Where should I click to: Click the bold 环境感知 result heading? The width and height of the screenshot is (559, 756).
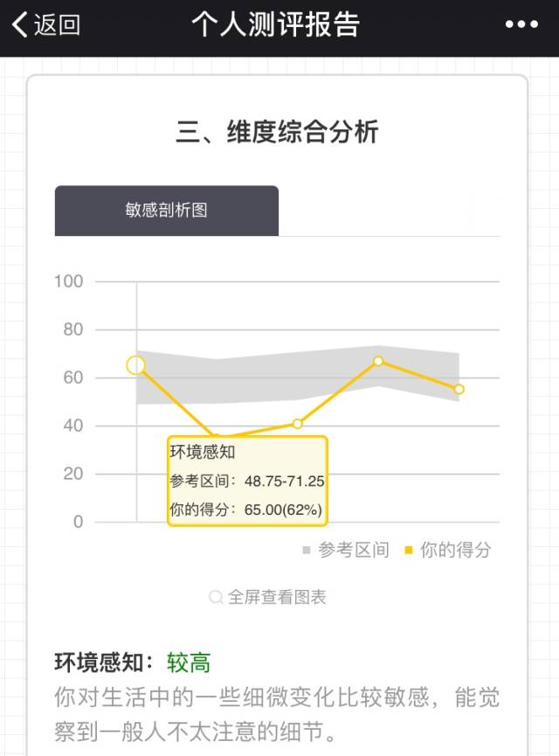[x=104, y=662]
